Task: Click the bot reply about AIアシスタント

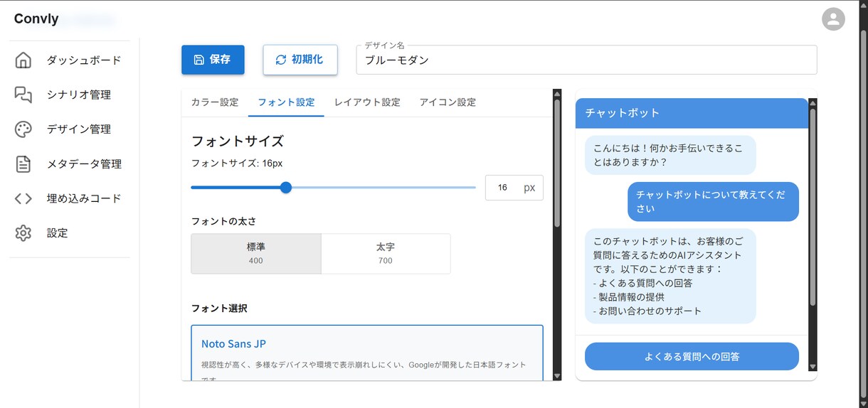Action: (670, 276)
